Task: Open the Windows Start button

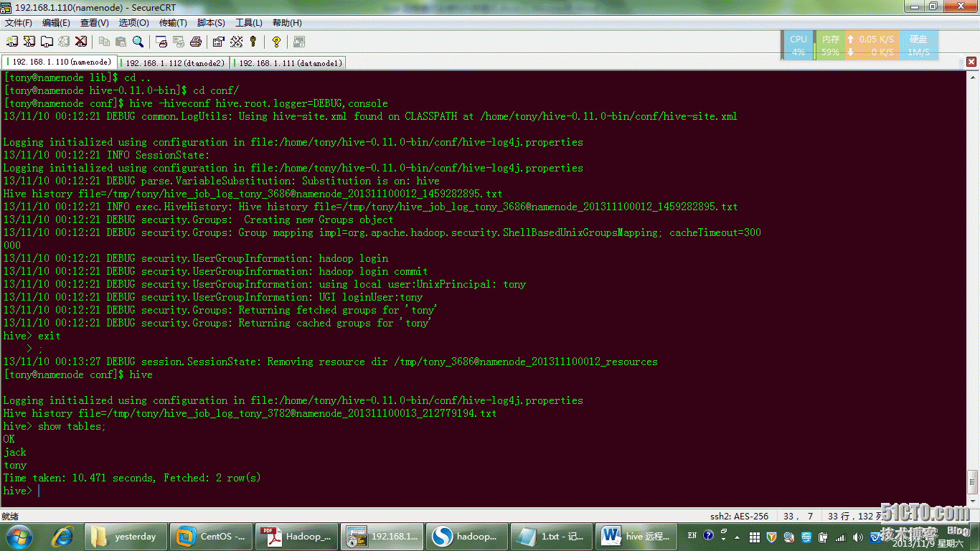Action: 19,536
